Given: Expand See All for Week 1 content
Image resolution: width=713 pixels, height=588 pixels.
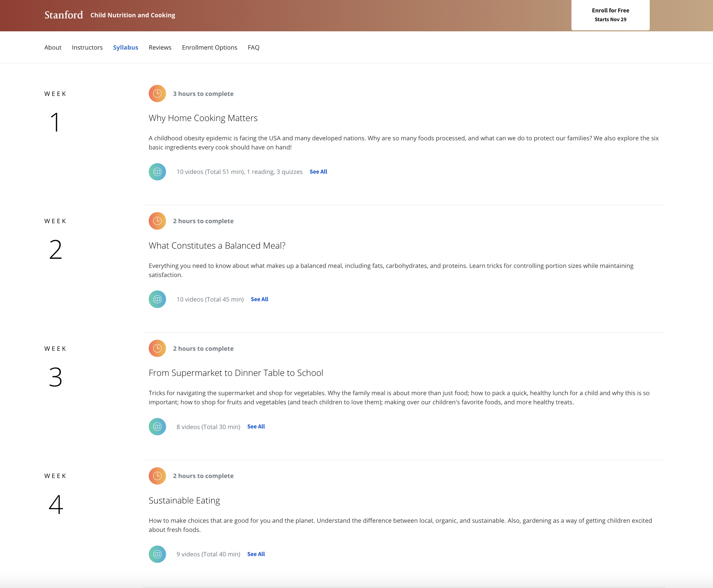Looking at the screenshot, I should [318, 172].
